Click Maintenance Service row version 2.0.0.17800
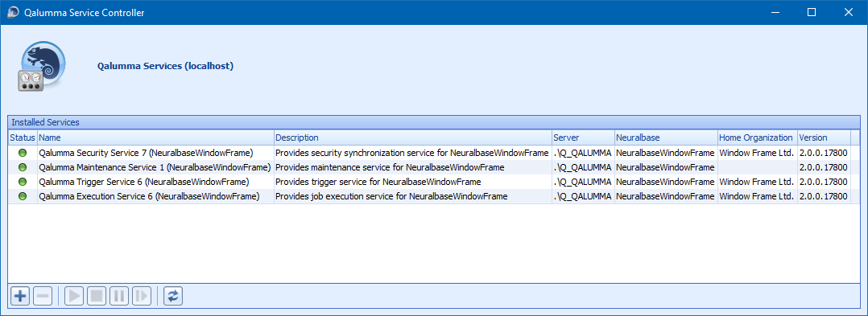Image resolution: width=868 pixels, height=316 pixels. tap(823, 166)
